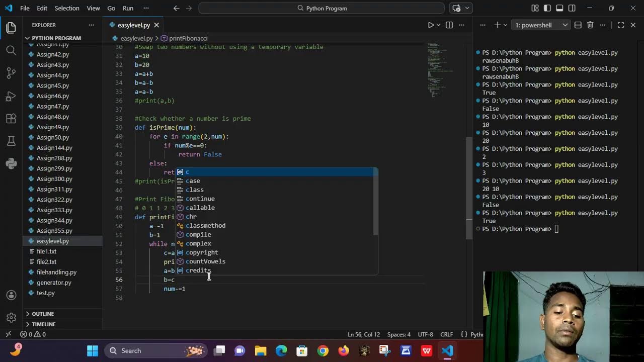The height and width of the screenshot is (362, 644).
Task: Open editor more actions ellipsis
Action: point(462,25)
